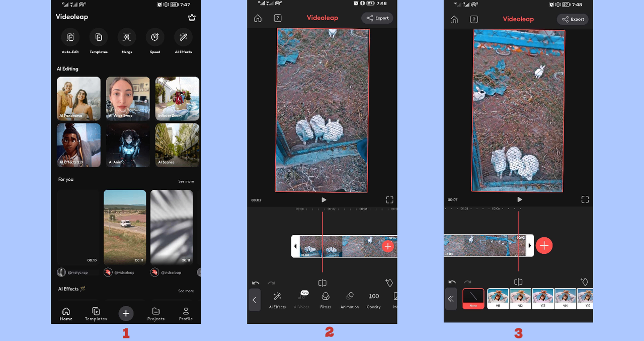
Task: Open the 00:10 template by @melycrisp
Action: [78, 227]
